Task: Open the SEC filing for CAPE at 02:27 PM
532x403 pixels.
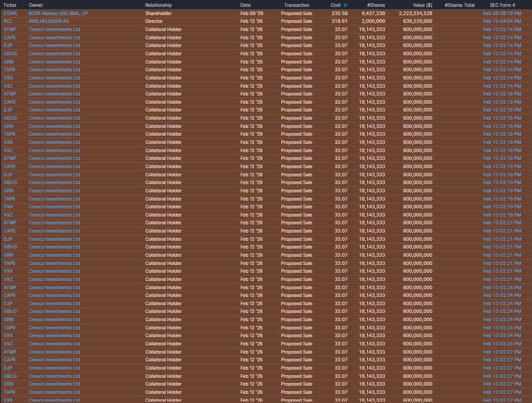Action: click(502, 360)
